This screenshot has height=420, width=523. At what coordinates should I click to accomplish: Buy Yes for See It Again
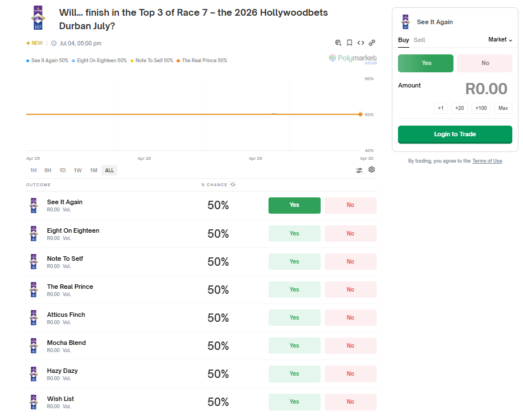pyautogui.click(x=294, y=205)
